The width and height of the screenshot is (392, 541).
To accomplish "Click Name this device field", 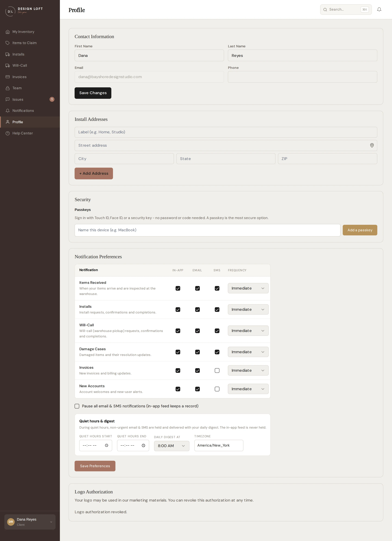I will tap(207, 230).
